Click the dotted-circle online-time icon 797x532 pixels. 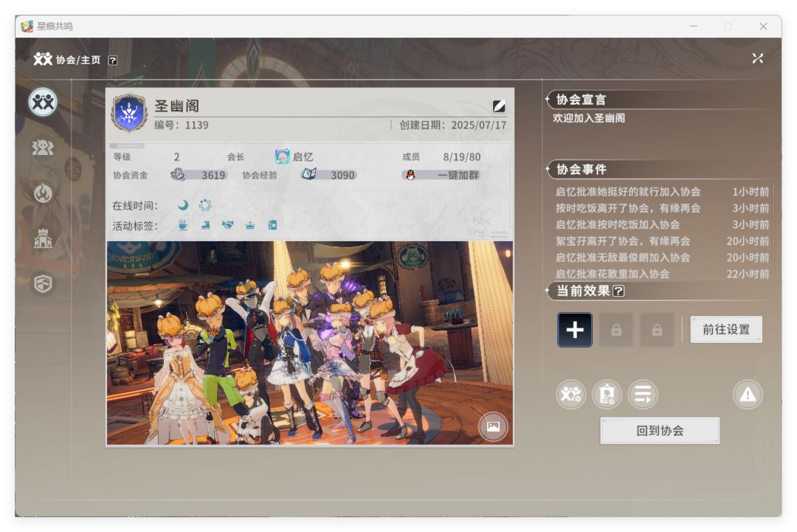point(205,205)
